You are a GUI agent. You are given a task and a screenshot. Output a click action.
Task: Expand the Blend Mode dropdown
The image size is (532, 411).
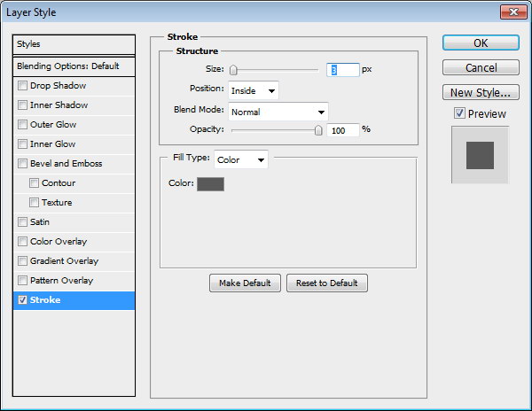278,112
